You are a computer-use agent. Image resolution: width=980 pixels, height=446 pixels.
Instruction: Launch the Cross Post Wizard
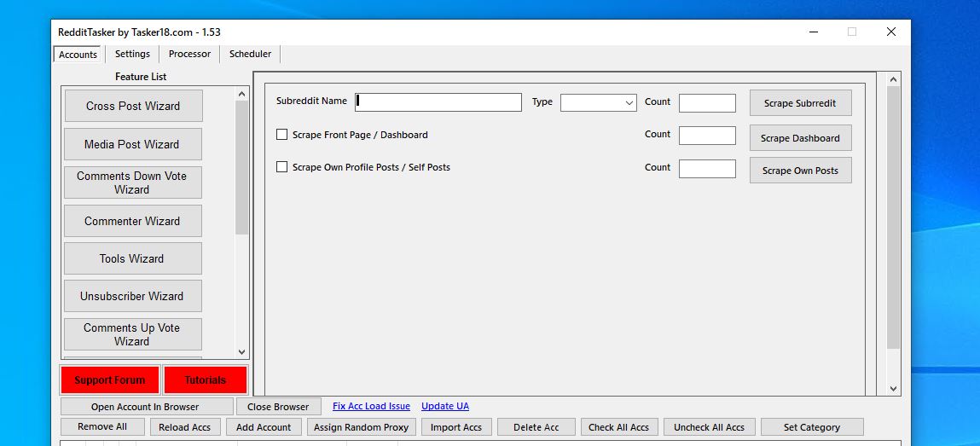[133, 107]
